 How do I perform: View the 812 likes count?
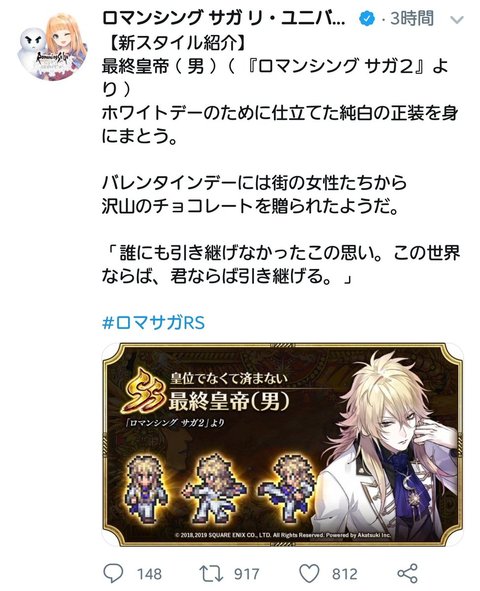click(345, 574)
